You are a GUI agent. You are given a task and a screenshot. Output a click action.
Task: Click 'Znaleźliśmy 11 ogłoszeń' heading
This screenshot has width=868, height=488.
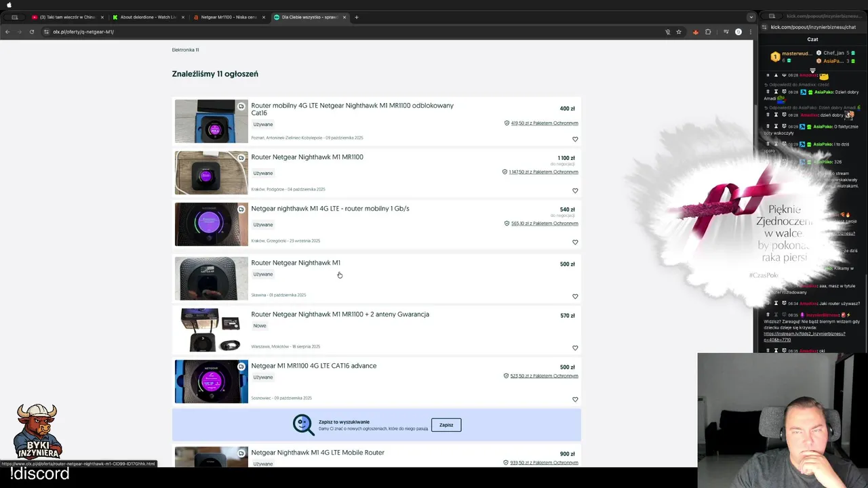[x=215, y=74]
